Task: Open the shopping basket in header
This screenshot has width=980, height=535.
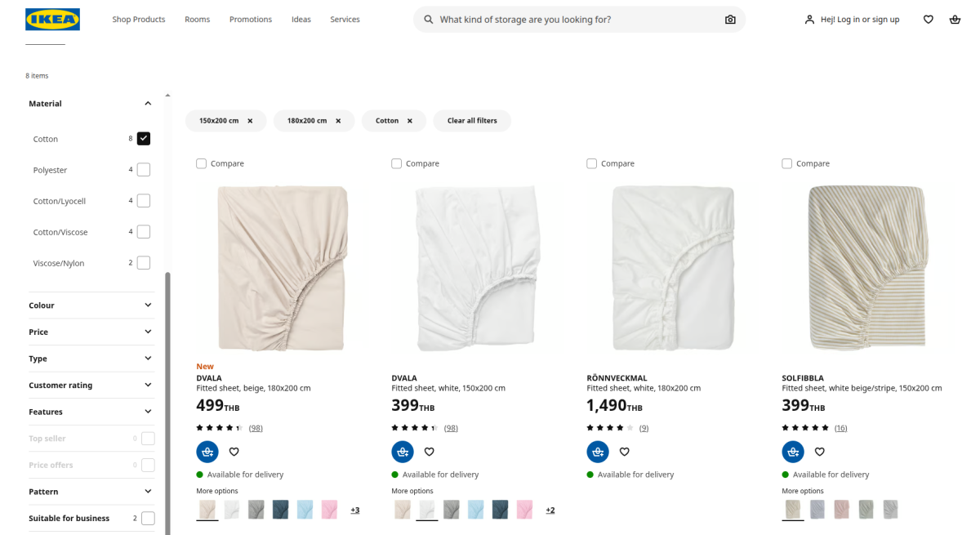Action: point(955,20)
